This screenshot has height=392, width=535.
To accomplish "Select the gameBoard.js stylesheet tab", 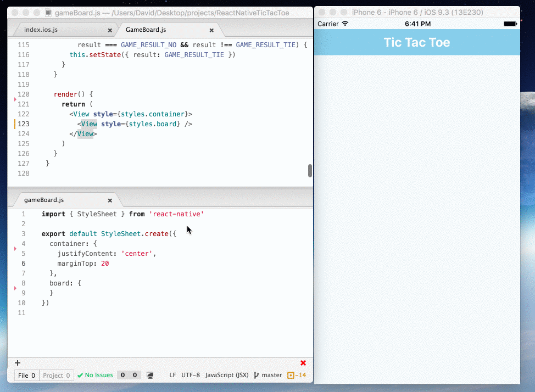I will pyautogui.click(x=44, y=200).
